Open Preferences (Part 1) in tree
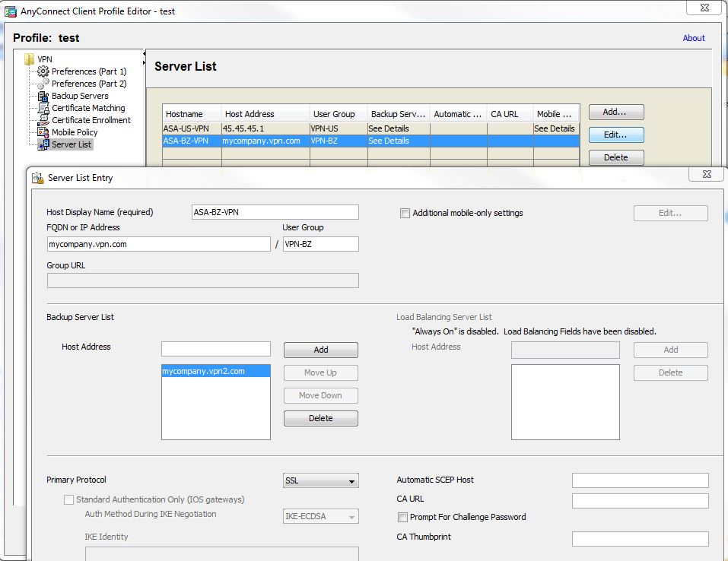This screenshot has width=728, height=561. 89,71
